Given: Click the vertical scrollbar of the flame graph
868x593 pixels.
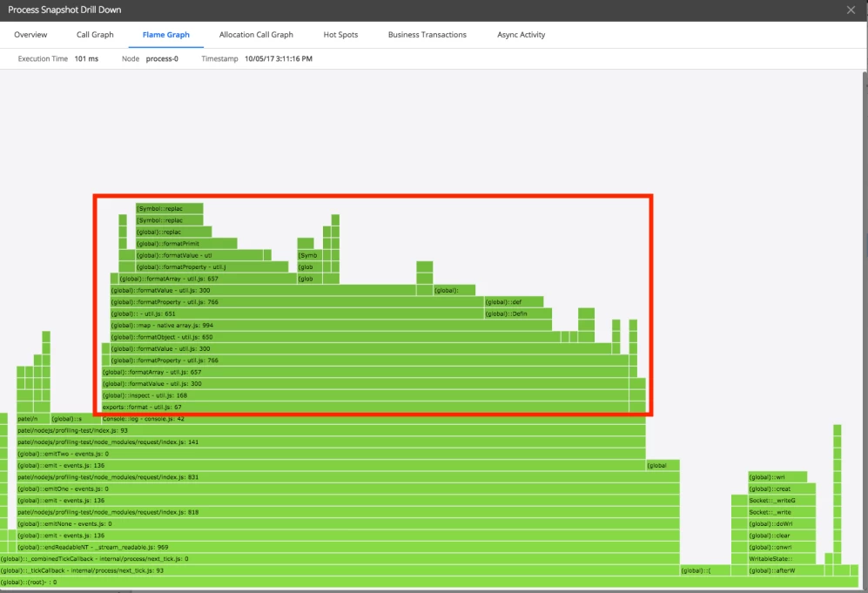Looking at the screenshot, I should (863, 261).
